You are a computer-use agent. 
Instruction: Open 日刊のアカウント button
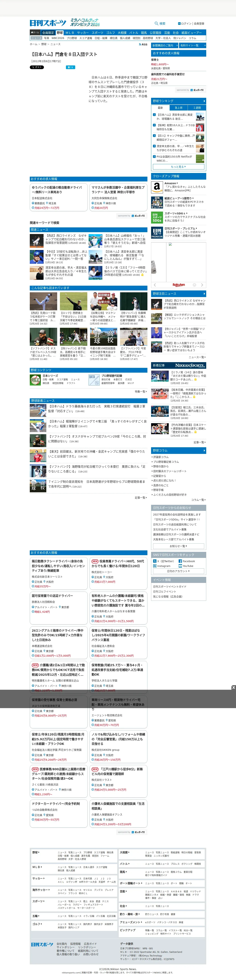pyautogui.click(x=178, y=571)
